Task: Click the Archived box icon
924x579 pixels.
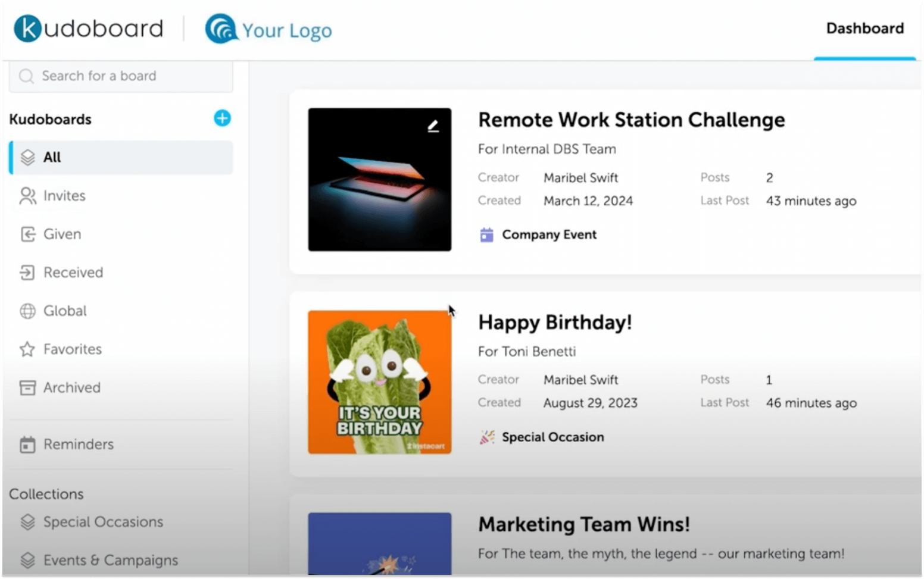Action: [27, 388]
